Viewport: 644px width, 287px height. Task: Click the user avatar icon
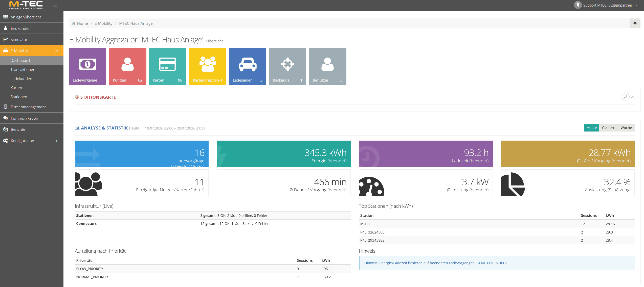pyautogui.click(x=578, y=5)
